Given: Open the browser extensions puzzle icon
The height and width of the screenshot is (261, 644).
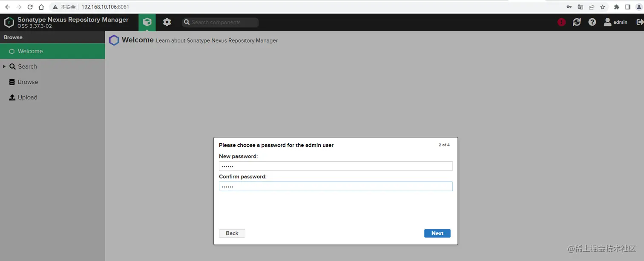Looking at the screenshot, I should [616, 7].
